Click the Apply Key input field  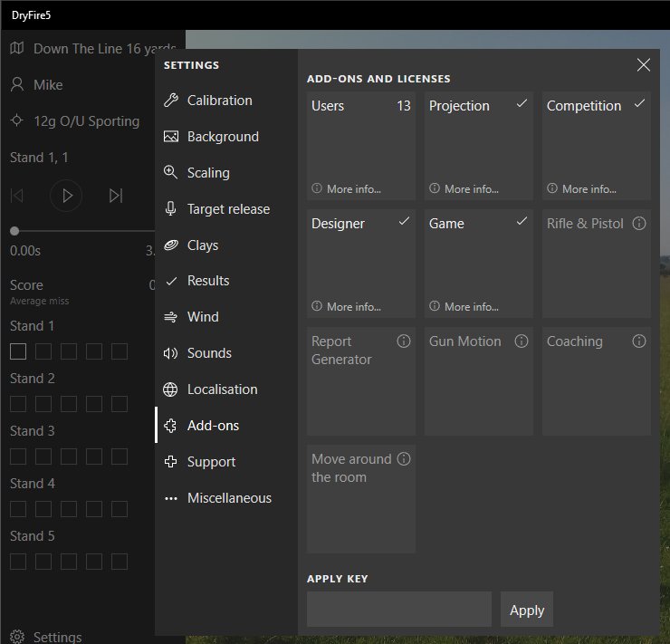(x=399, y=610)
